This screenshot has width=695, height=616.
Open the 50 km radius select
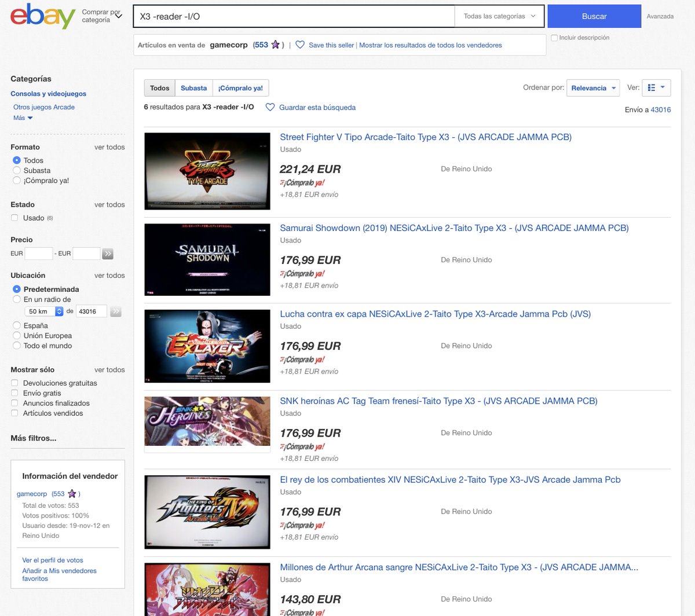point(44,311)
